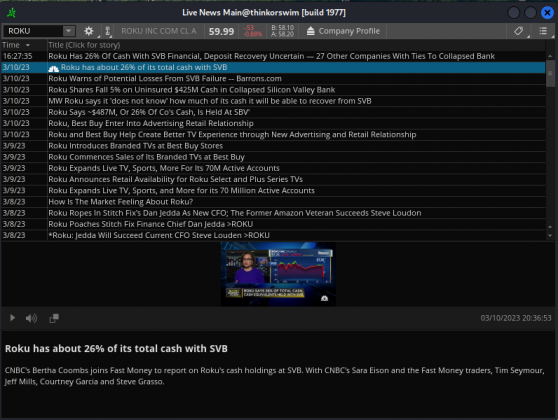The width and height of the screenshot is (558, 420).
Task: Pop out the video with the detach icon
Action: pyautogui.click(x=54, y=318)
